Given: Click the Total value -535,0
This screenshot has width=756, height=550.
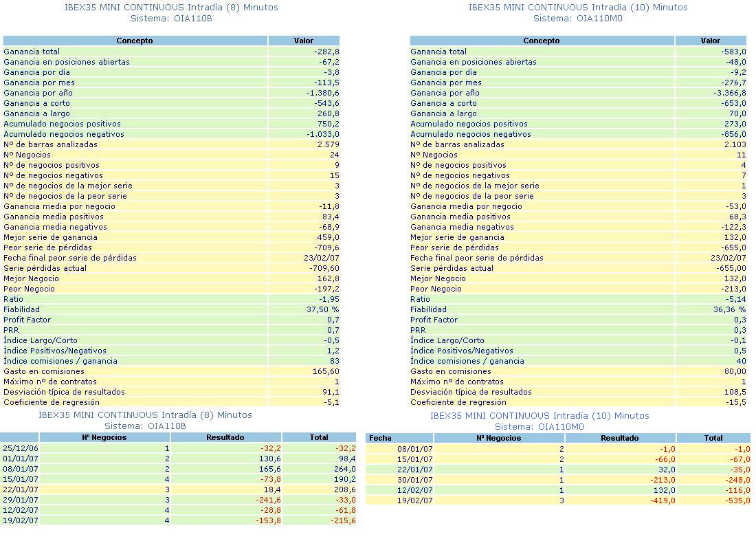Looking at the screenshot, I should 737,500.
